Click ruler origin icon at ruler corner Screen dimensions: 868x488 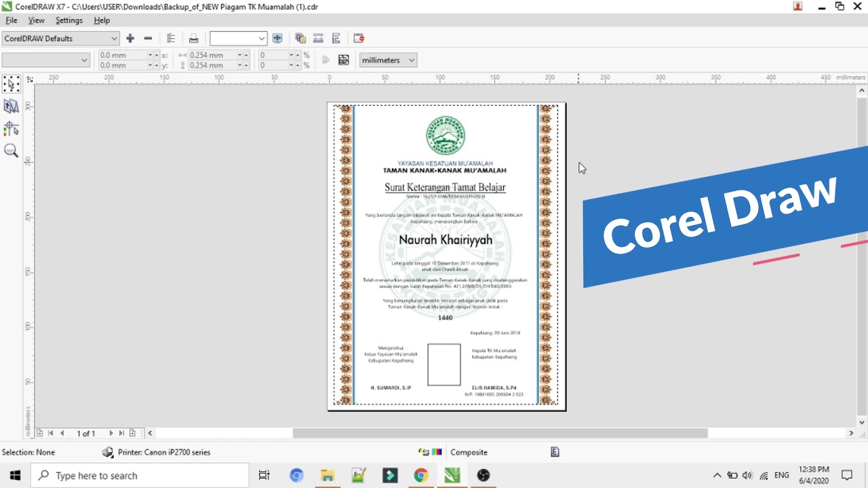pyautogui.click(x=30, y=79)
